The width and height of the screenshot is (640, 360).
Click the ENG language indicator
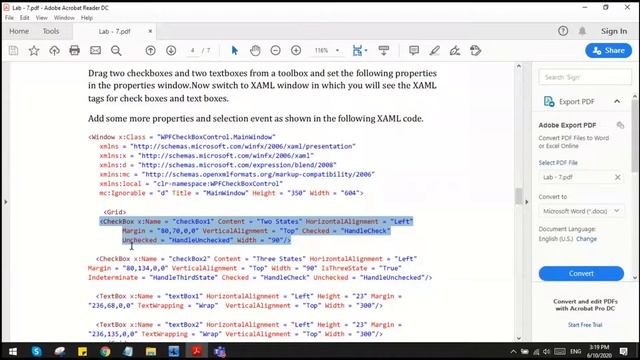click(576, 351)
